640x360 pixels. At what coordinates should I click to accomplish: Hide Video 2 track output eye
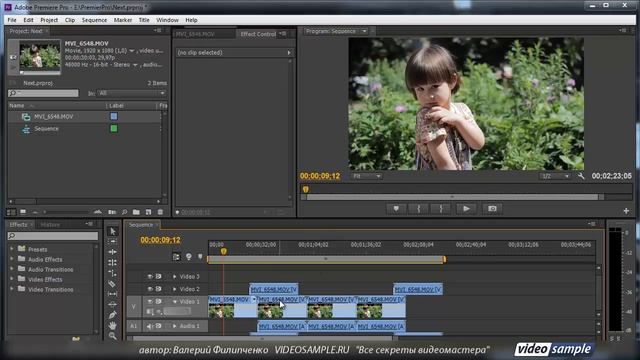click(x=150, y=289)
